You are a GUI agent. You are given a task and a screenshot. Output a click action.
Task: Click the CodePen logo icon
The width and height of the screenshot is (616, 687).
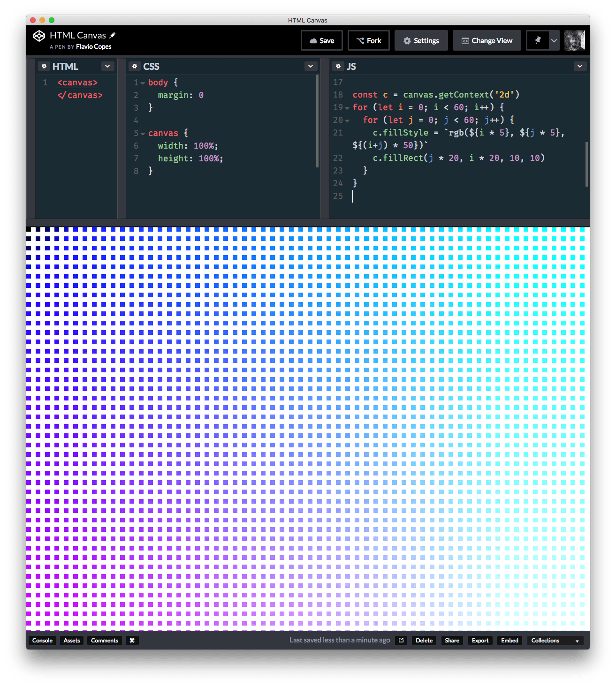tap(39, 36)
